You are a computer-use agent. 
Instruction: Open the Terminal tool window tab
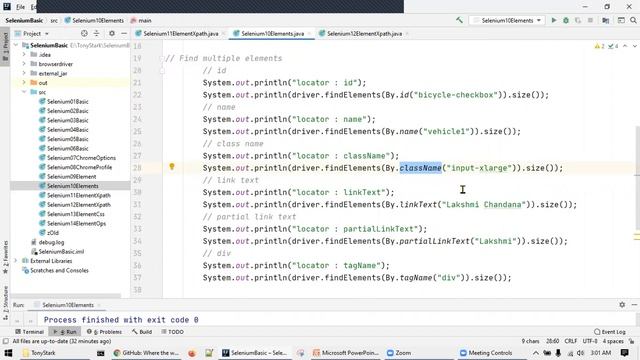[x=29, y=332]
